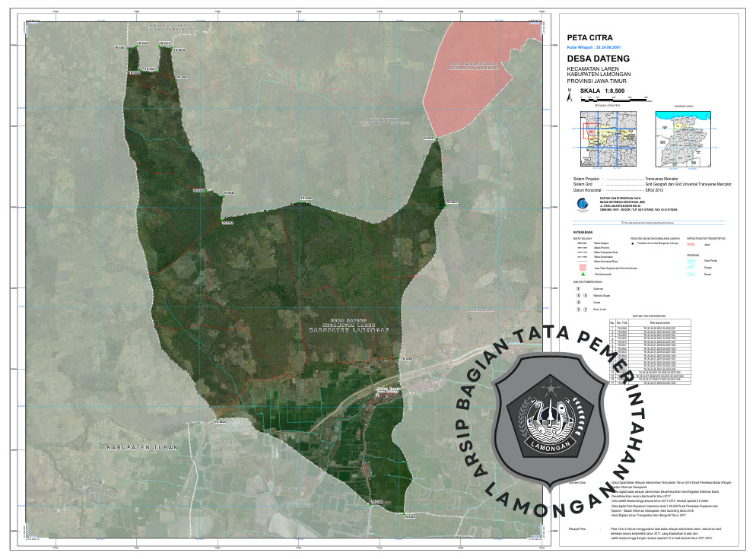Click the Jalan road symbol in legend
Viewport: 756px width, 559px height.
tap(693, 244)
